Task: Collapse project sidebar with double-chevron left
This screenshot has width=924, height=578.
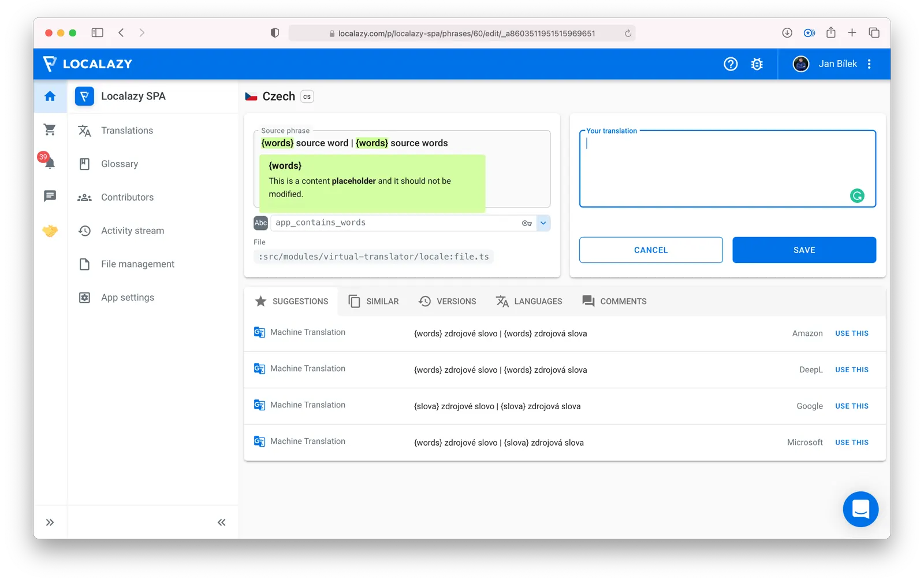Action: click(x=222, y=523)
